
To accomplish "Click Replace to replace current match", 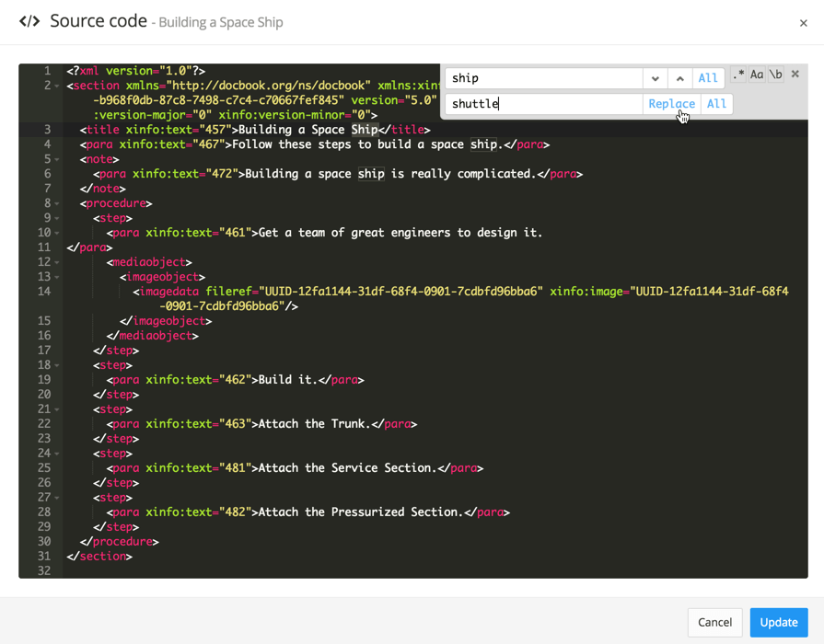I will pyautogui.click(x=671, y=104).
